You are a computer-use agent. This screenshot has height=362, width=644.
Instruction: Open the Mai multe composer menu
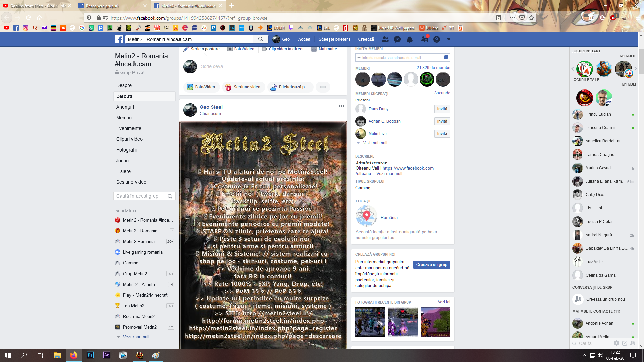tap(324, 49)
